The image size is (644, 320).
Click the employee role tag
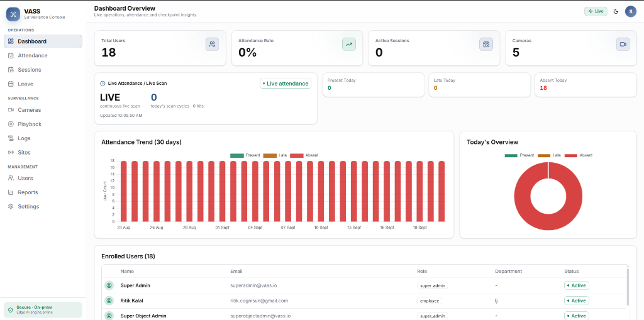point(429,301)
